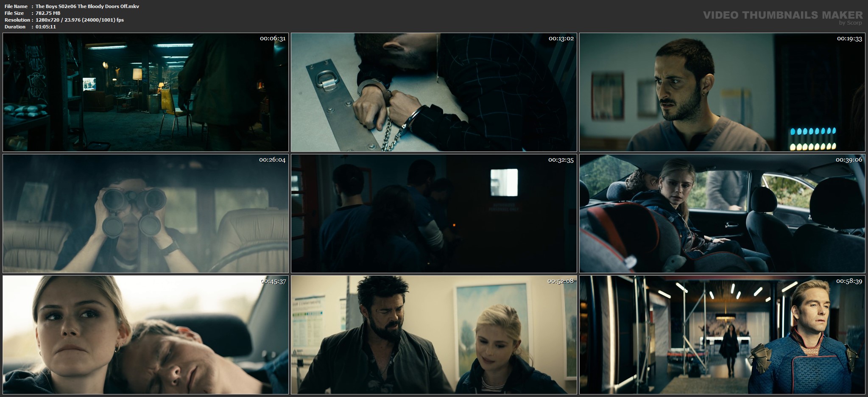Open the dark hallway thumbnail at 00:32:35
The width and height of the screenshot is (868, 397).
tap(434, 213)
